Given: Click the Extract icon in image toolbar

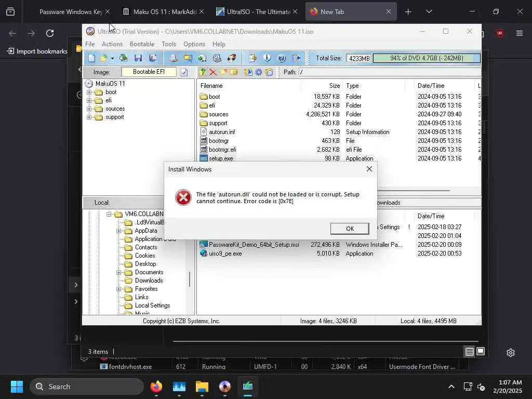Looking at the screenshot, I should pyautogui.click(x=248, y=72).
